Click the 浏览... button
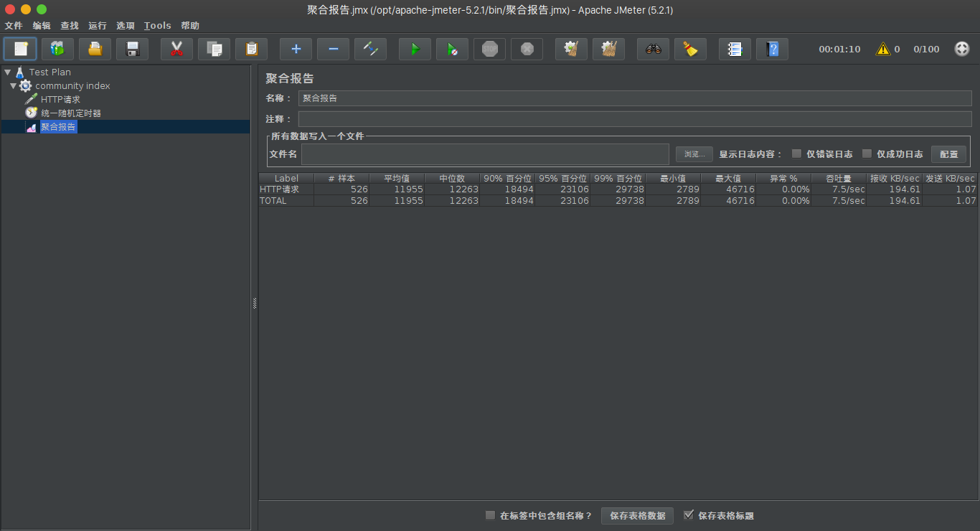This screenshot has height=531, width=980. click(694, 154)
